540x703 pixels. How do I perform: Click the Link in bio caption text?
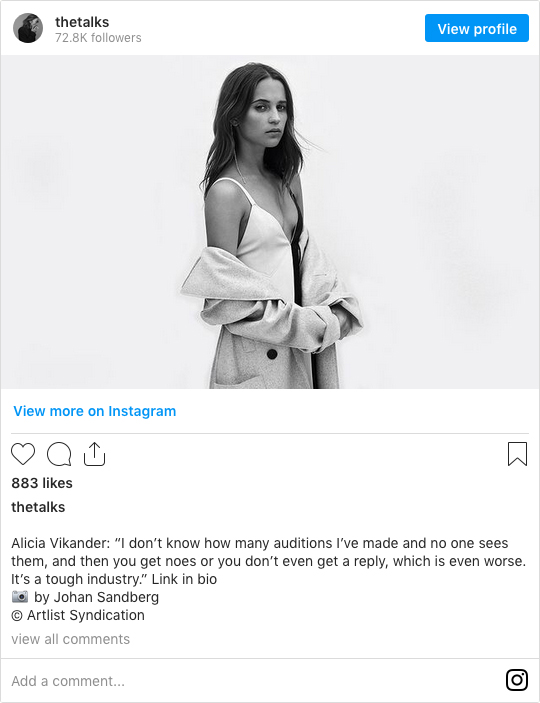pyautogui.click(x=184, y=579)
